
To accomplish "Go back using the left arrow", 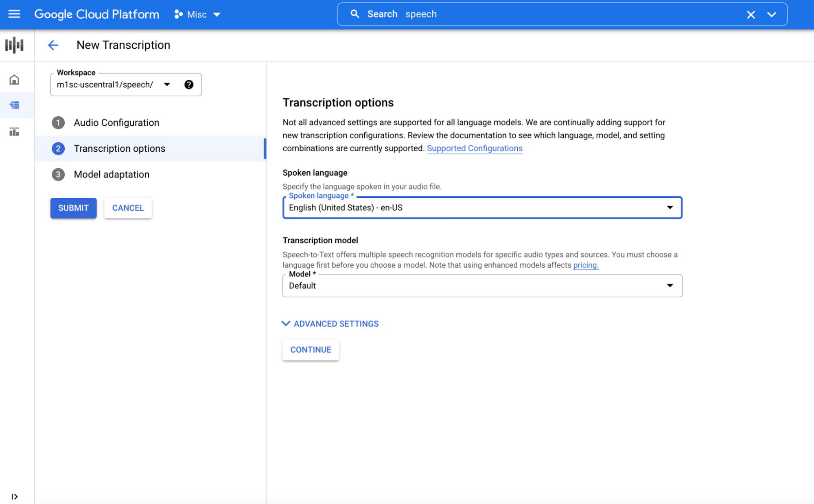I will [53, 45].
